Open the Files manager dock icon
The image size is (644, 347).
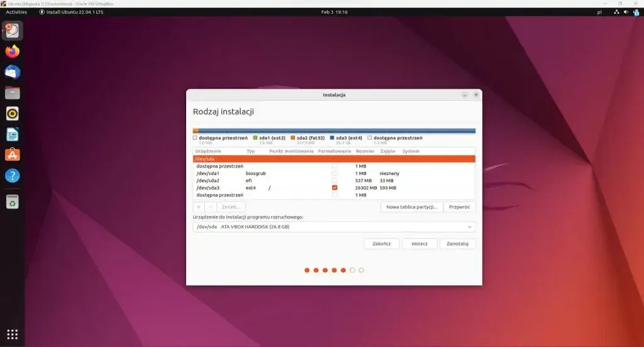coord(13,93)
